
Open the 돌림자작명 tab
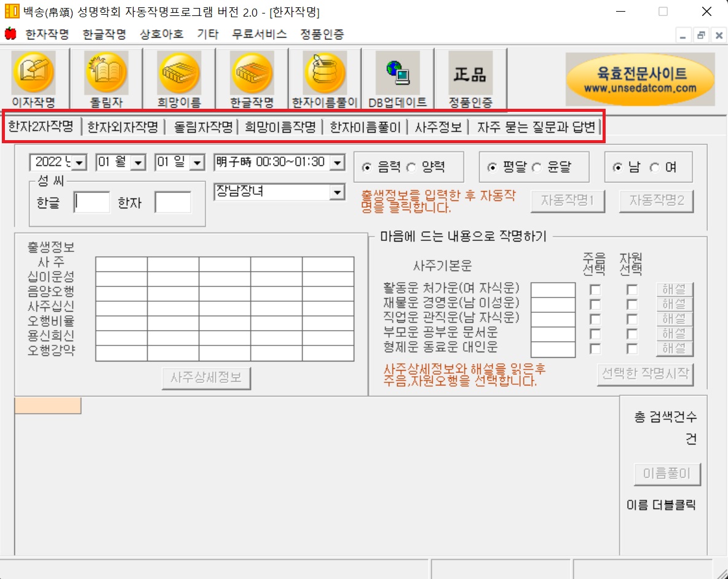point(203,127)
